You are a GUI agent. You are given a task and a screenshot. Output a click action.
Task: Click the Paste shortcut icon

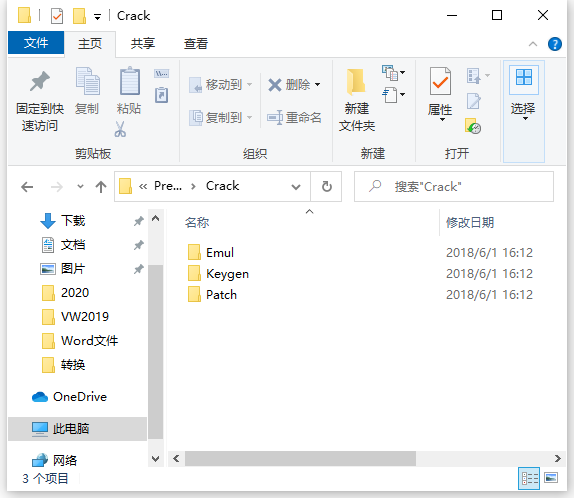click(x=161, y=95)
